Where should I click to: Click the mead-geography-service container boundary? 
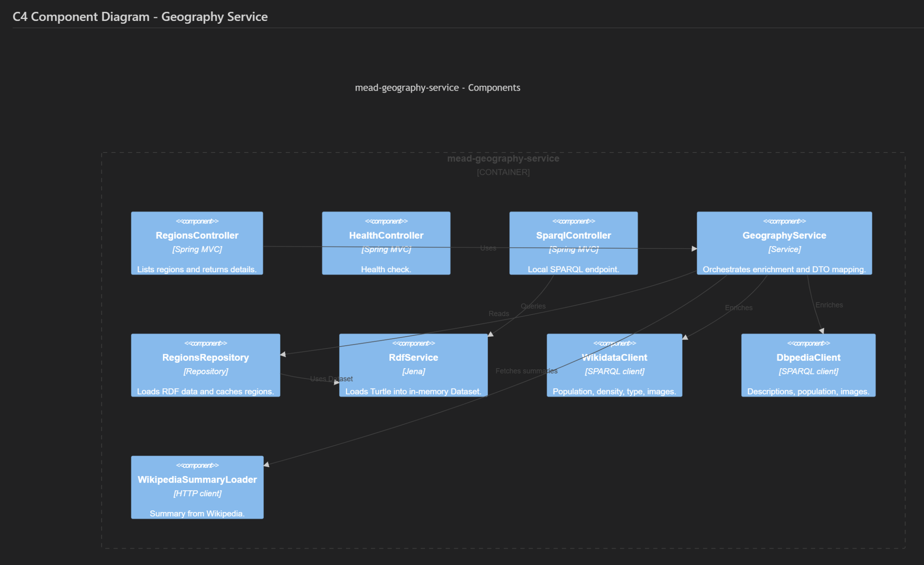pyautogui.click(x=503, y=158)
